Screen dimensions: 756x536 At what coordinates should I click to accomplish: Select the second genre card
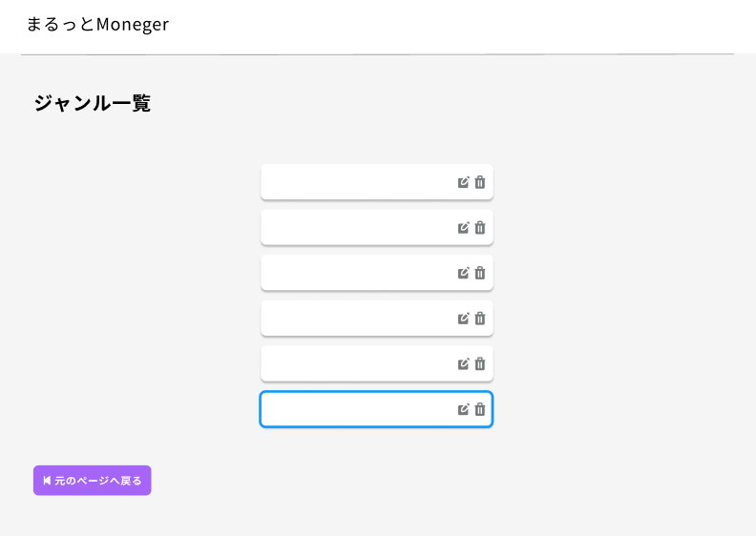(x=376, y=227)
